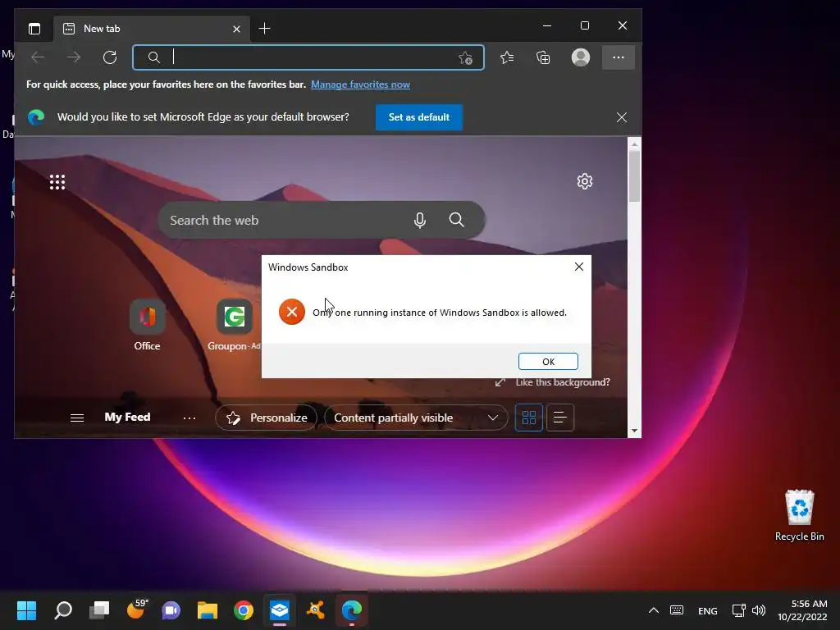Open a new tab with the plus button
This screenshot has height=630, width=840.
(264, 29)
